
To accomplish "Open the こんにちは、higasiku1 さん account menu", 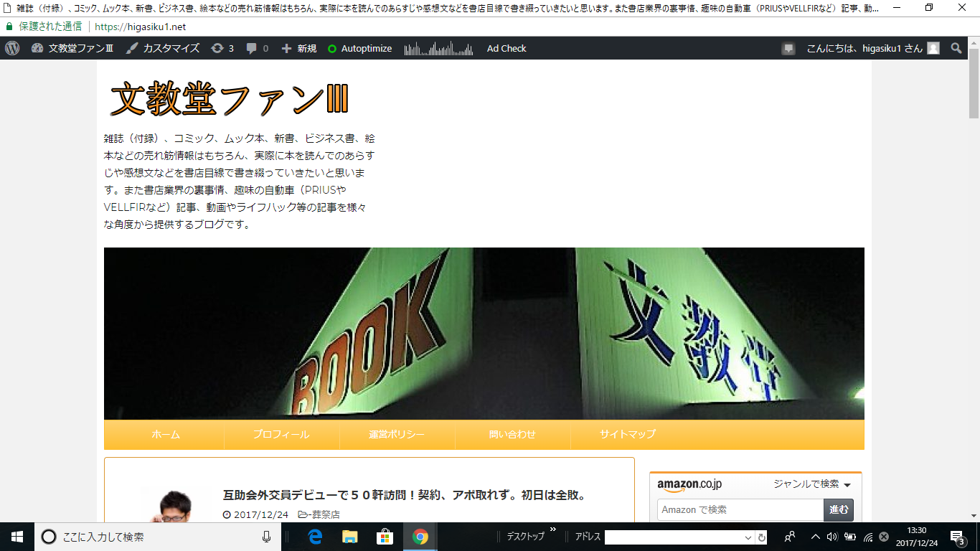I will (864, 48).
